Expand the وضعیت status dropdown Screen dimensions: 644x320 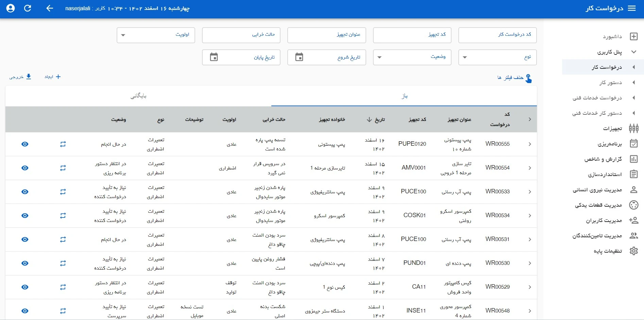coord(412,57)
